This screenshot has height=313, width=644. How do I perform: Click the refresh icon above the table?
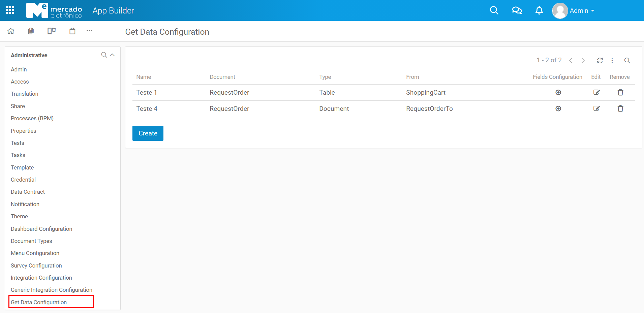pos(600,60)
